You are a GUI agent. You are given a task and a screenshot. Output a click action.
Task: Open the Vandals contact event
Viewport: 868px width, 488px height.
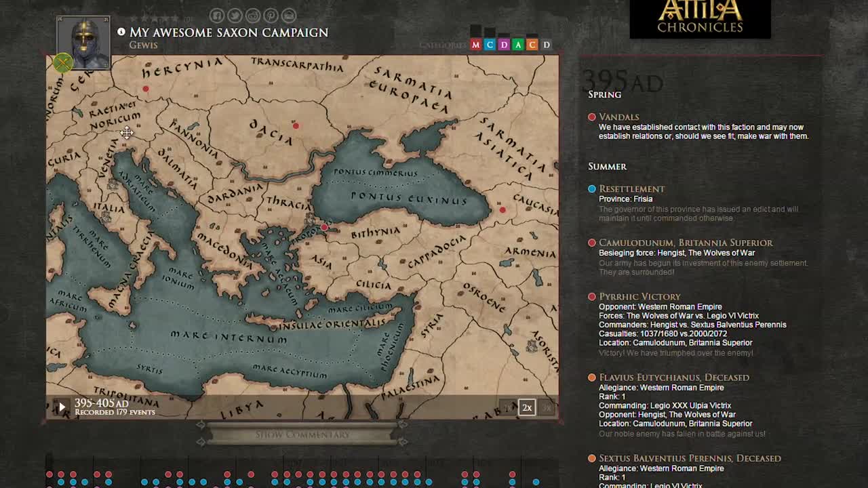tap(618, 117)
